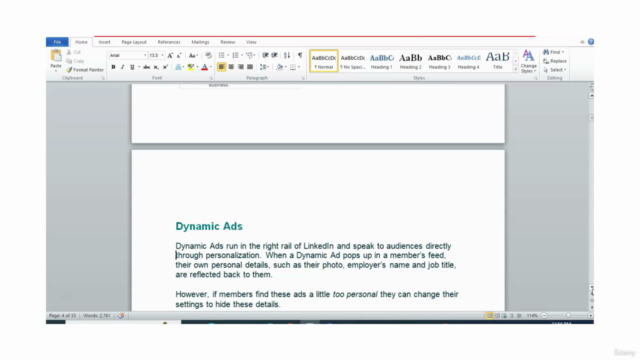640x360 pixels.
Task: Open line and paragraph spacing options
Action: pos(264,67)
